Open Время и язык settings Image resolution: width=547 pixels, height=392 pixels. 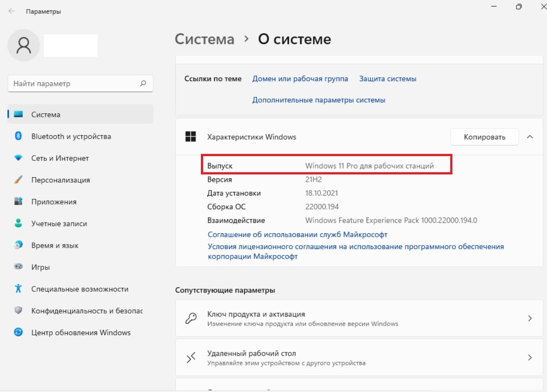pos(81,245)
